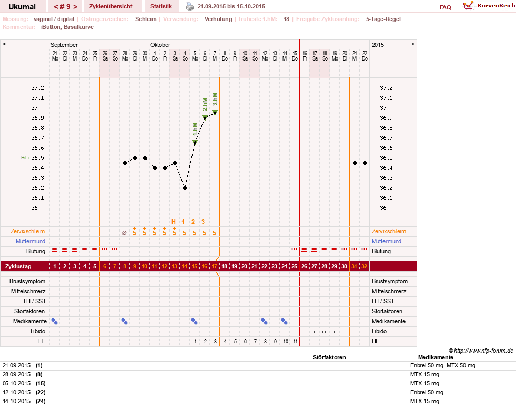Click the heavy bleeding symbol on cycle day 1

tap(55, 251)
